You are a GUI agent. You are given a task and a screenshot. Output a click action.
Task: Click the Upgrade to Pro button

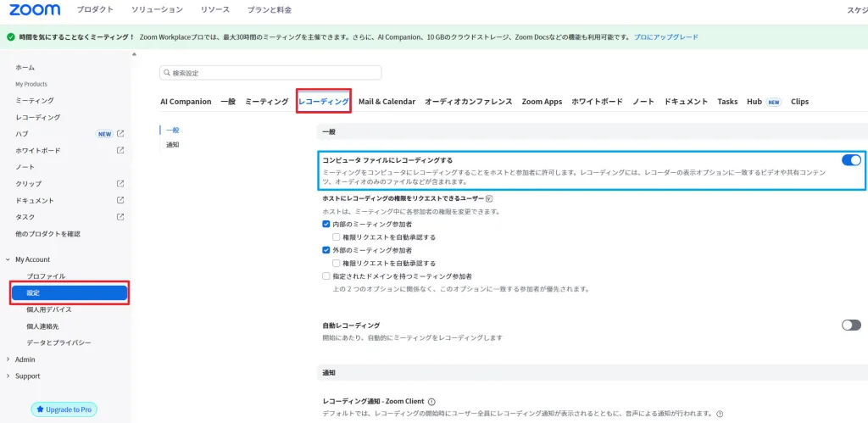64,409
